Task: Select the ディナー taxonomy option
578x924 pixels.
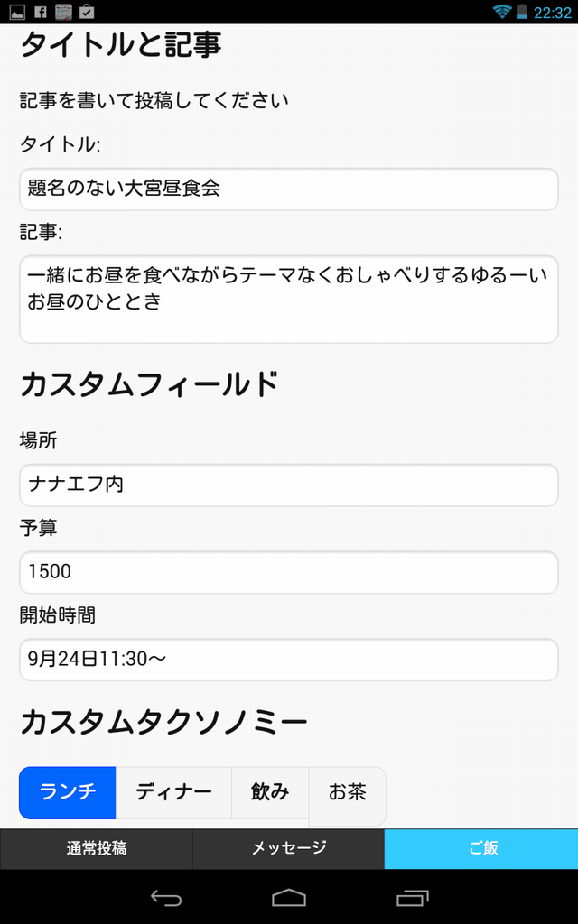Action: [173, 792]
